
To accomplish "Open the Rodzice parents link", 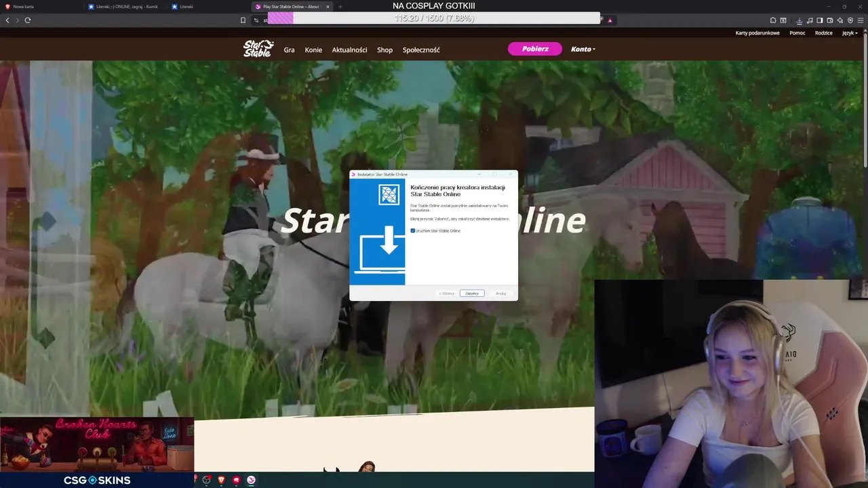I will point(823,33).
